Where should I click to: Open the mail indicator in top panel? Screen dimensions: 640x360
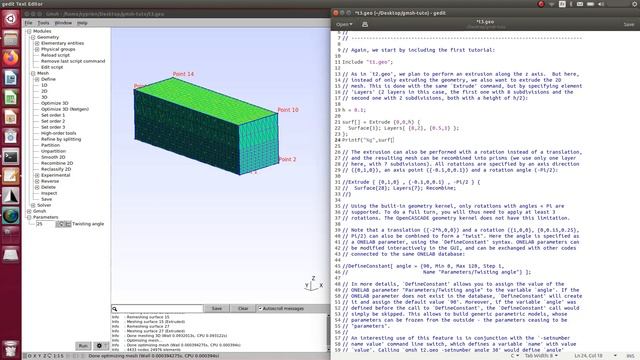tap(580, 4)
